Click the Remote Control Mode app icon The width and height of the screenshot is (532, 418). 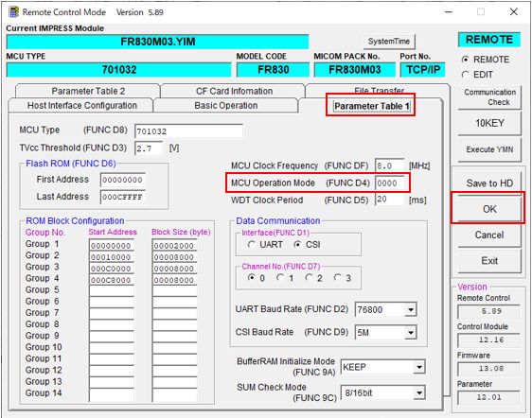click(13, 12)
